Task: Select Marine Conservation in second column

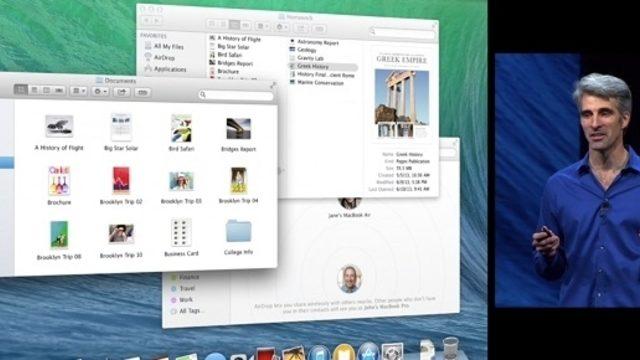Action: click(317, 83)
